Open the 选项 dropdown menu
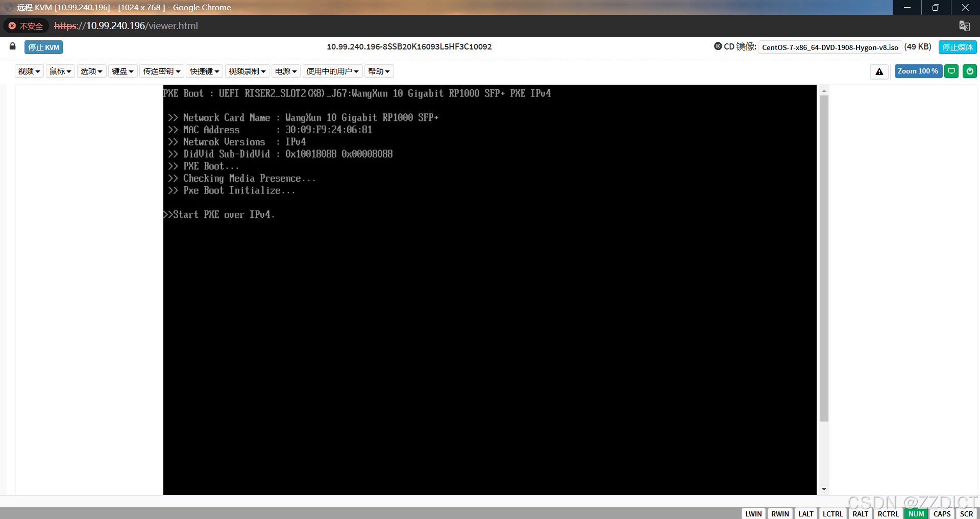 (x=91, y=71)
